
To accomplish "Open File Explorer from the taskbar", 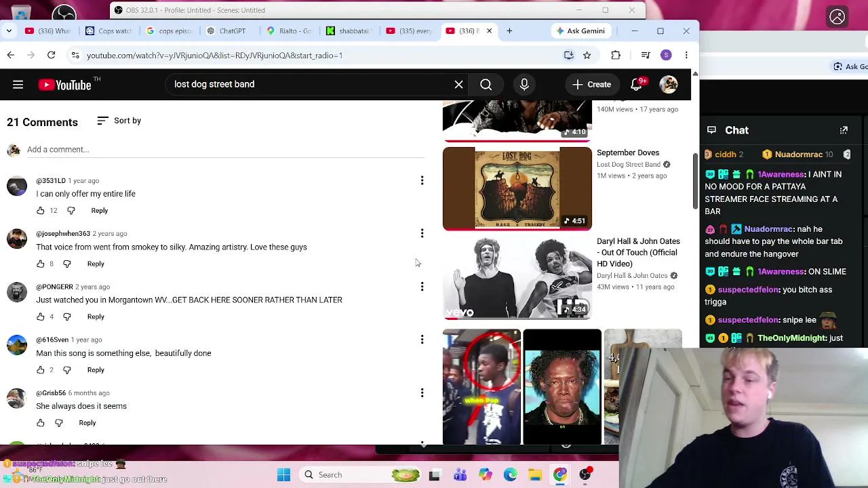I will click(x=535, y=475).
